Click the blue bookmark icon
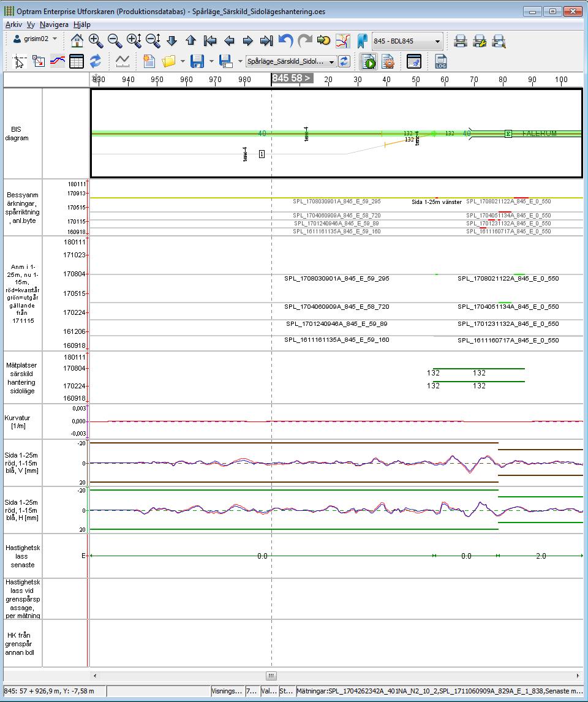 362,41
